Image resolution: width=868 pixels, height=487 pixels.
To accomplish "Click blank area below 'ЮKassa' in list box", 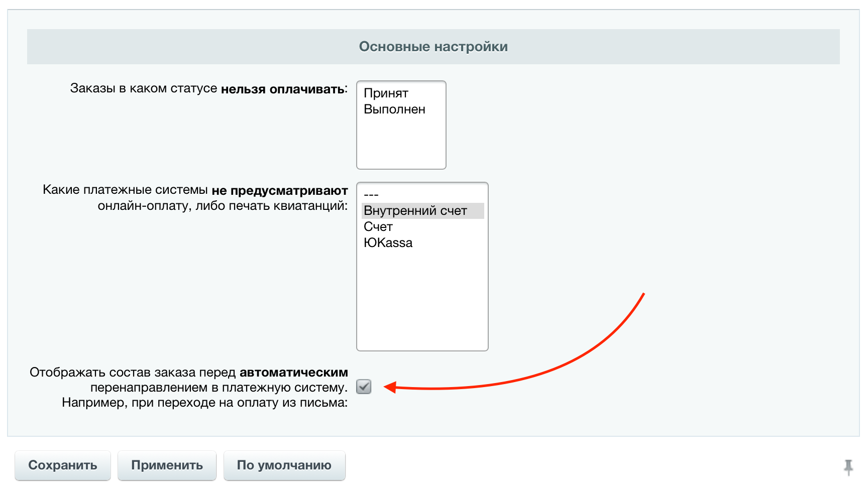I will (x=422, y=301).
